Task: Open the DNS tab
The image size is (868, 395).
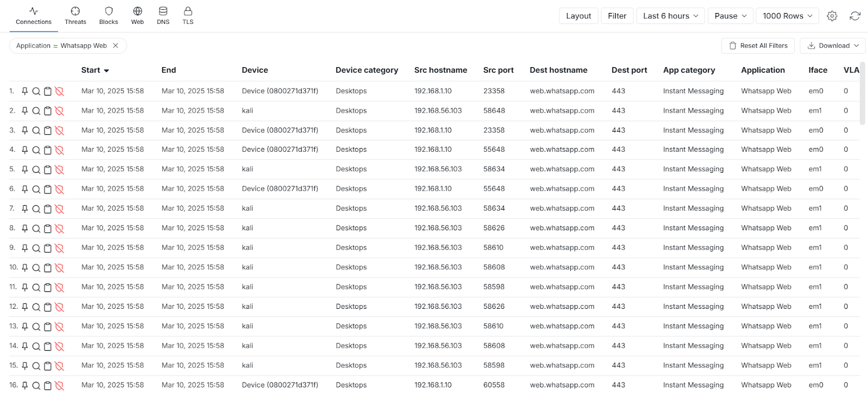Action: pyautogui.click(x=163, y=16)
